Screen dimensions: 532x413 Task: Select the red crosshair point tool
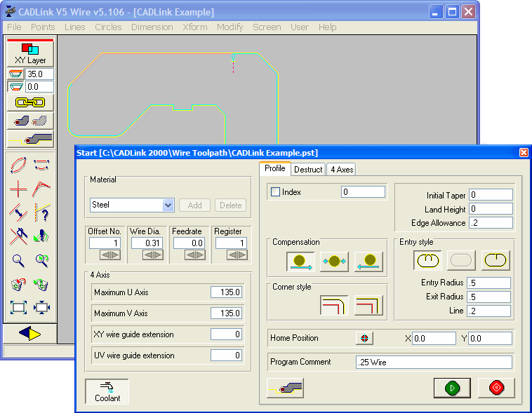(x=18, y=189)
